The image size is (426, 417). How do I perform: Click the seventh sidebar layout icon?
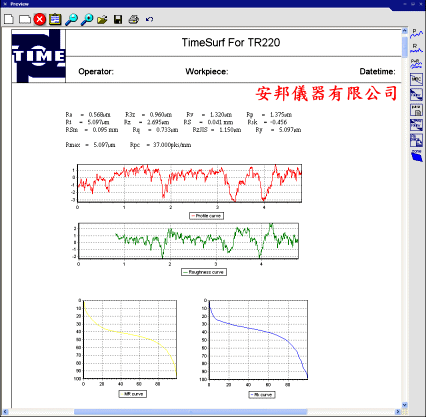(x=416, y=125)
